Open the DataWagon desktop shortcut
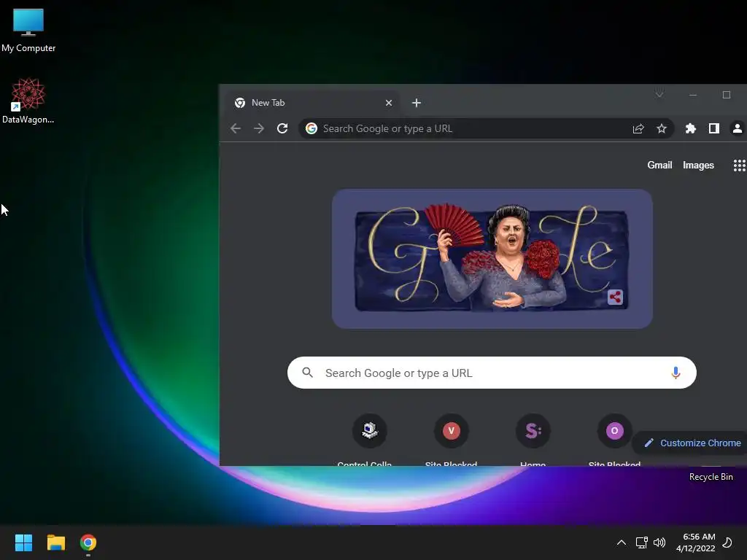This screenshot has width=747, height=560. 28,101
